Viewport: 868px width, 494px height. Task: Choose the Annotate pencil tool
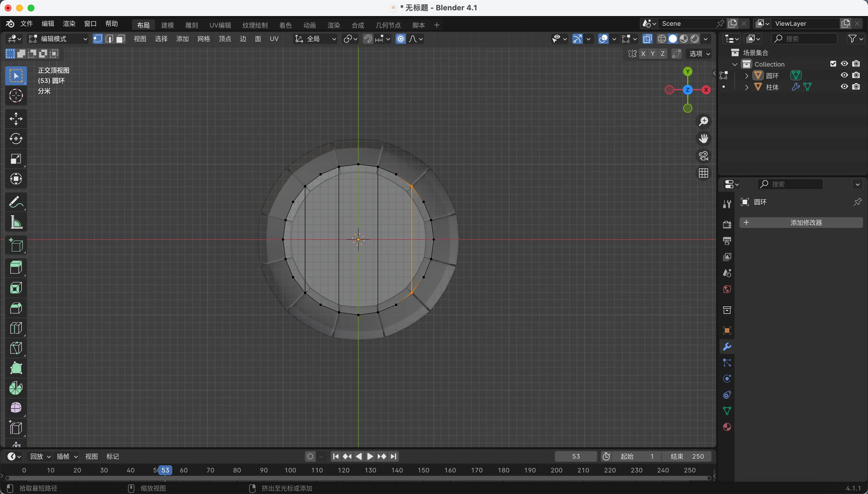click(x=16, y=203)
